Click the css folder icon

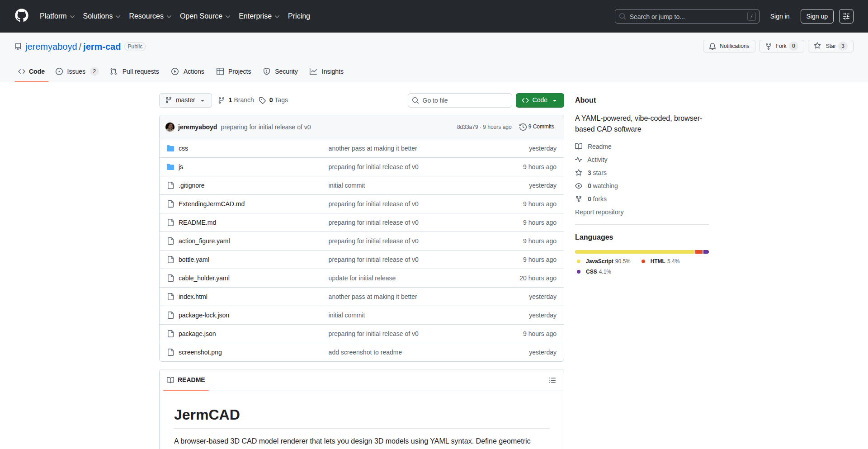point(170,148)
